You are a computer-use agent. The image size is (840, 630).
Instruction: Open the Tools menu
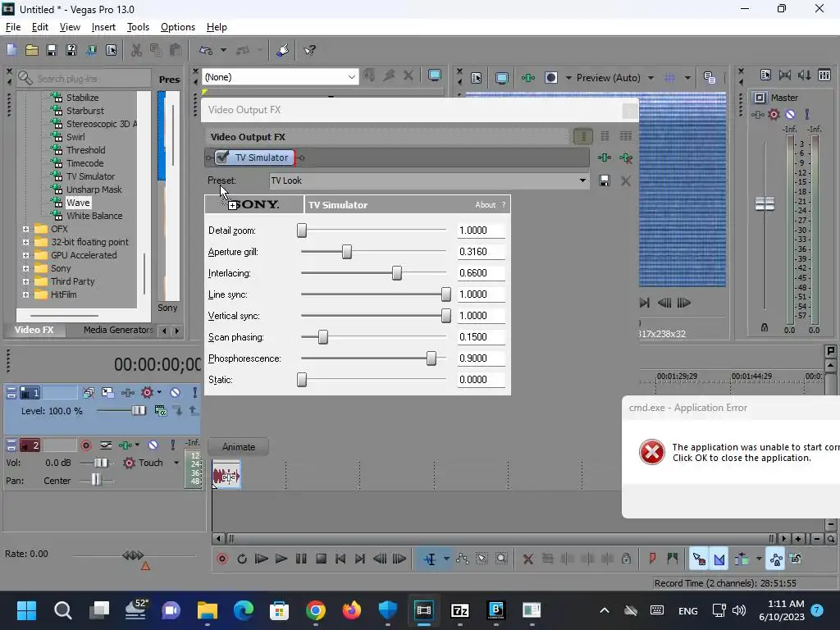tap(138, 27)
